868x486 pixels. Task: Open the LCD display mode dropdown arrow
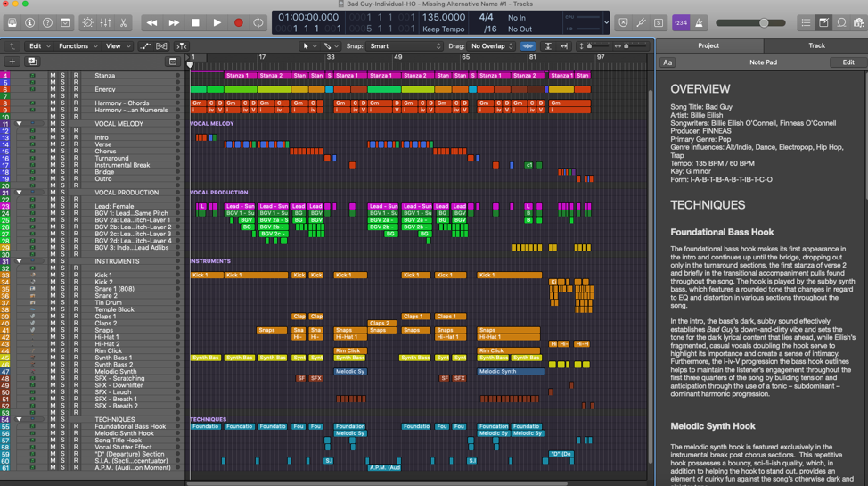(606, 22)
